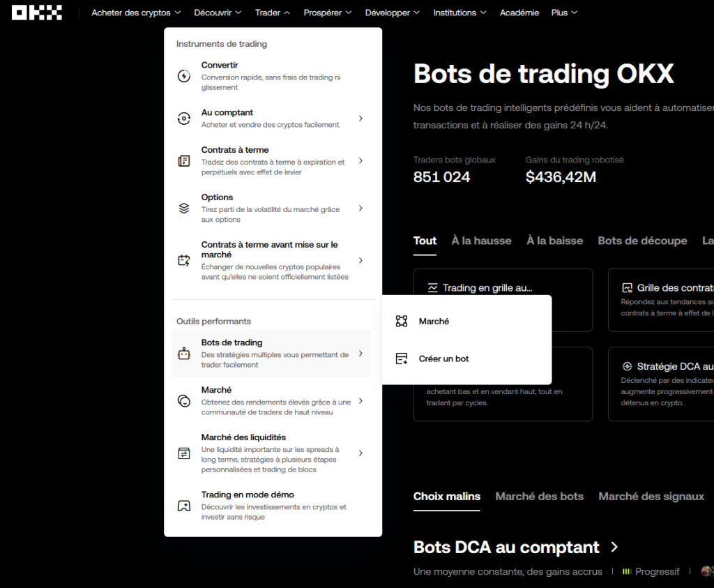The height and width of the screenshot is (588, 714).
Task: Click the Contrats à terme document icon
Action: pyautogui.click(x=184, y=161)
